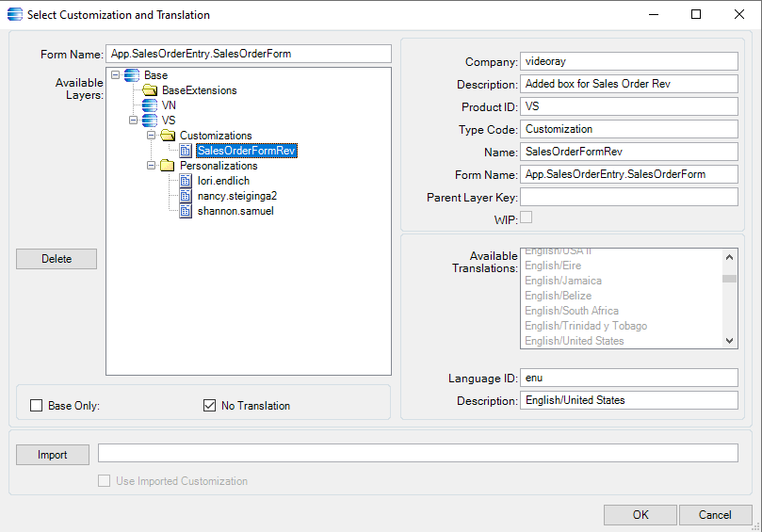Select the Base root label
Viewport: 762px width, 532px height.
(156, 75)
